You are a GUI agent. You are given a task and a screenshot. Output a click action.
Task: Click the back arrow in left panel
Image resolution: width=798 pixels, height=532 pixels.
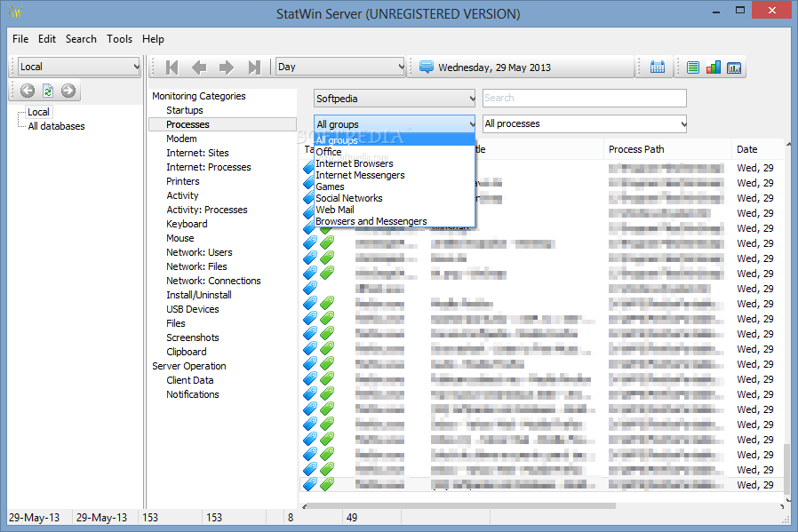(28, 91)
